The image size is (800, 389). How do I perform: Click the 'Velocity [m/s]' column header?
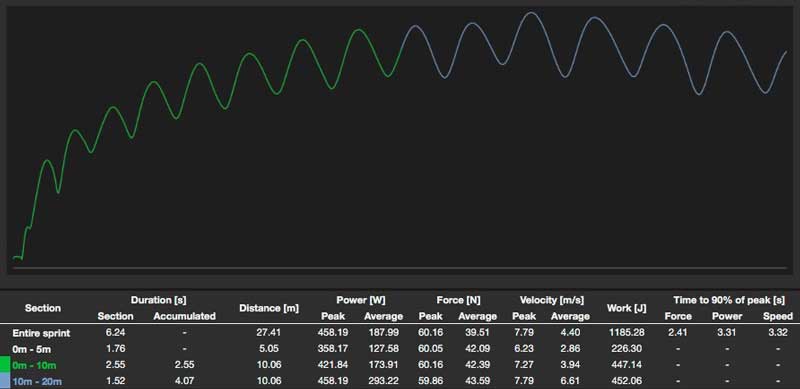[552, 300]
